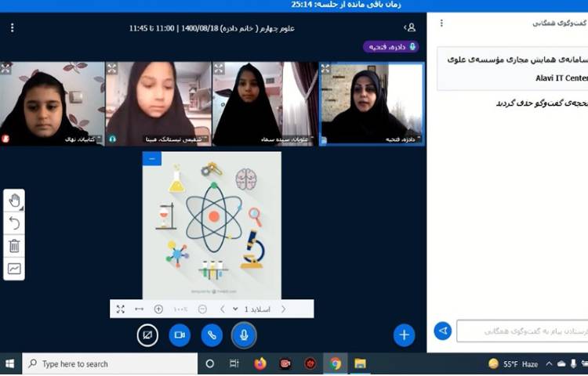This screenshot has width=588, height=376.
Task: Open the session options three-dot menu
Action: (x=12, y=27)
